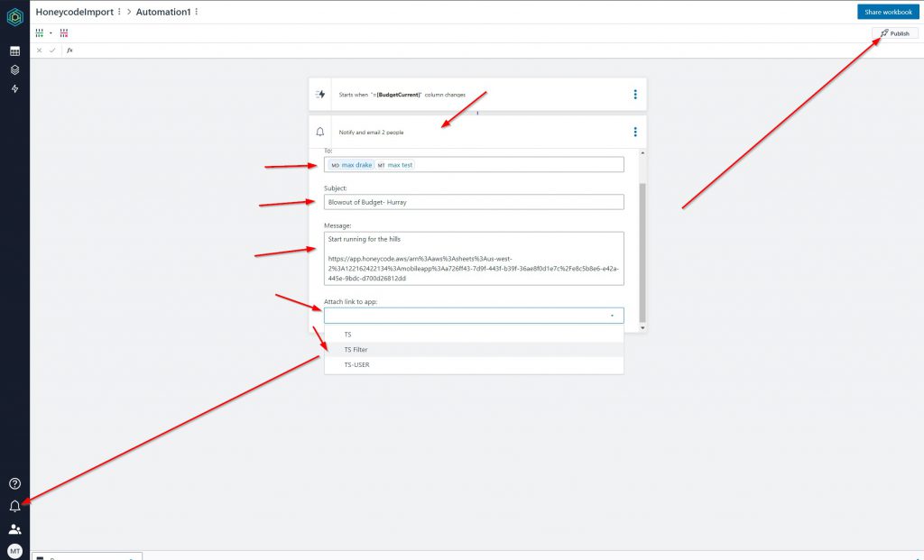The height and width of the screenshot is (560, 924).
Task: Click the notification panel vertical scrollbar
Action: click(x=642, y=252)
